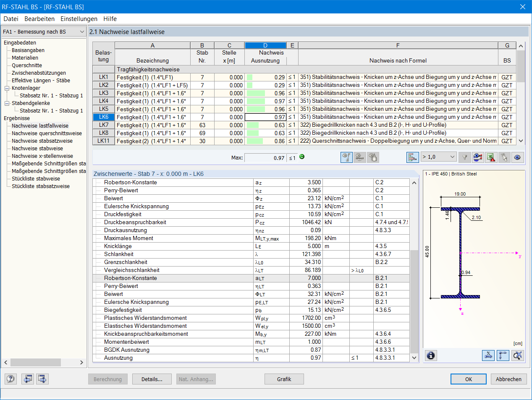Click the funnel filter icon
This screenshot has width=532, height=400.
tap(464, 157)
